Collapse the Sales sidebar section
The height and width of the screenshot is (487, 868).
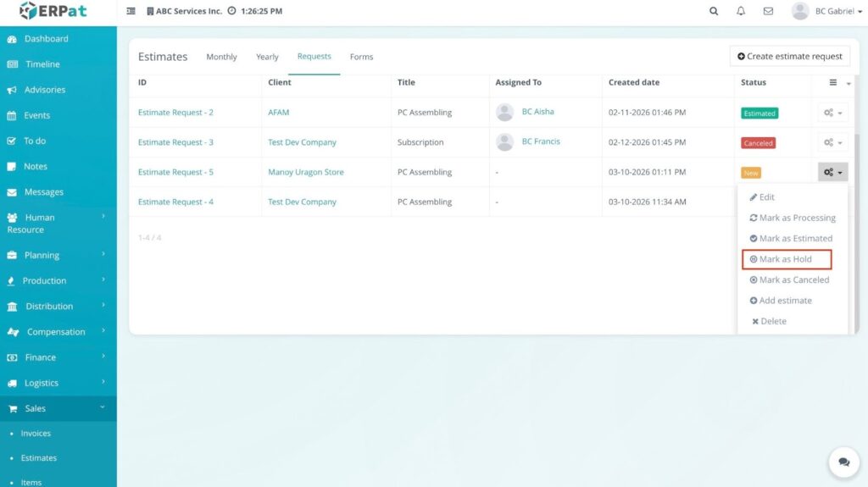[x=58, y=408]
